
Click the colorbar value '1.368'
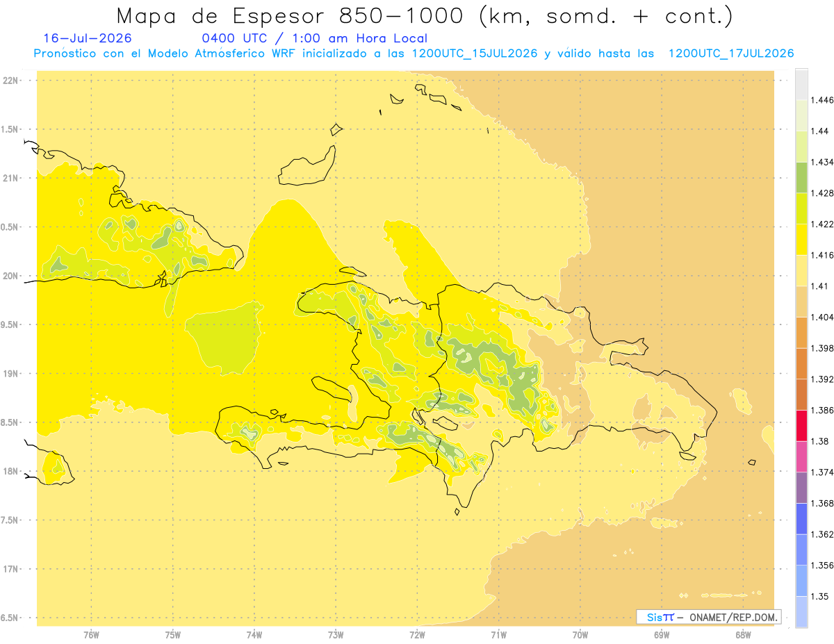click(x=822, y=503)
